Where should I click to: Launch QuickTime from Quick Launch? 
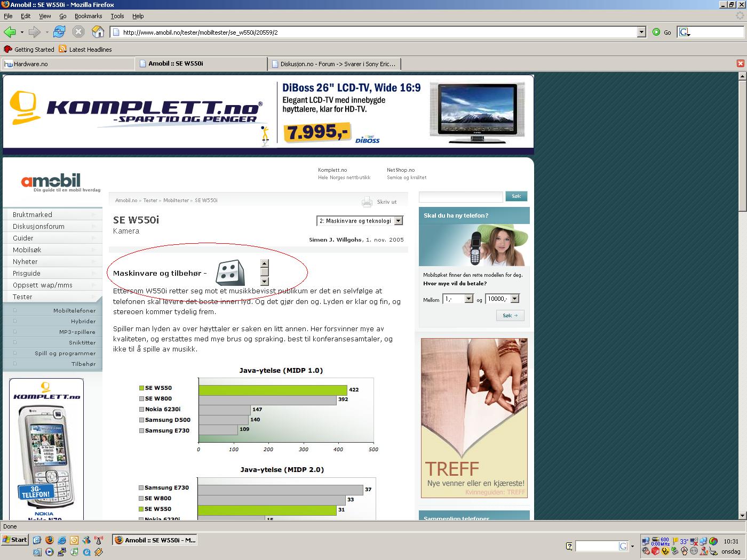coord(86,551)
